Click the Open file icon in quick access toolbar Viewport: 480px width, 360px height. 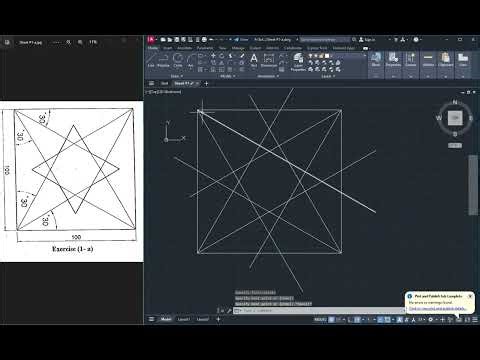tap(170, 40)
